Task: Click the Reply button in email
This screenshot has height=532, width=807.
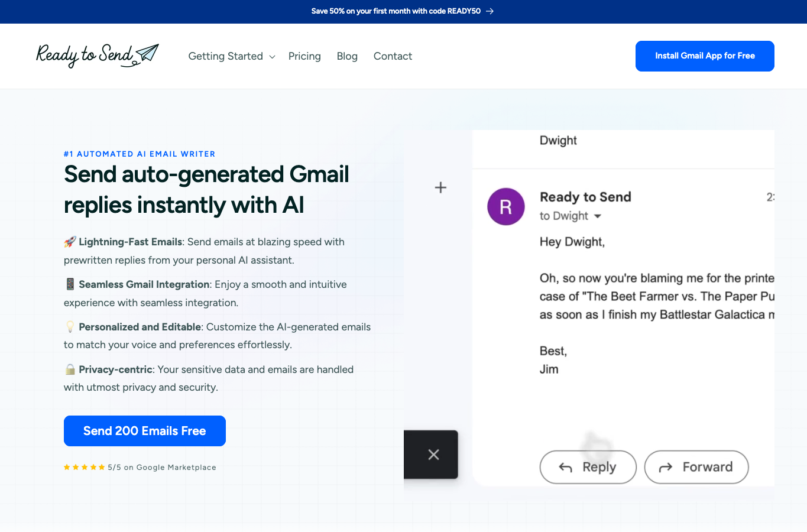Action: pyautogui.click(x=588, y=467)
